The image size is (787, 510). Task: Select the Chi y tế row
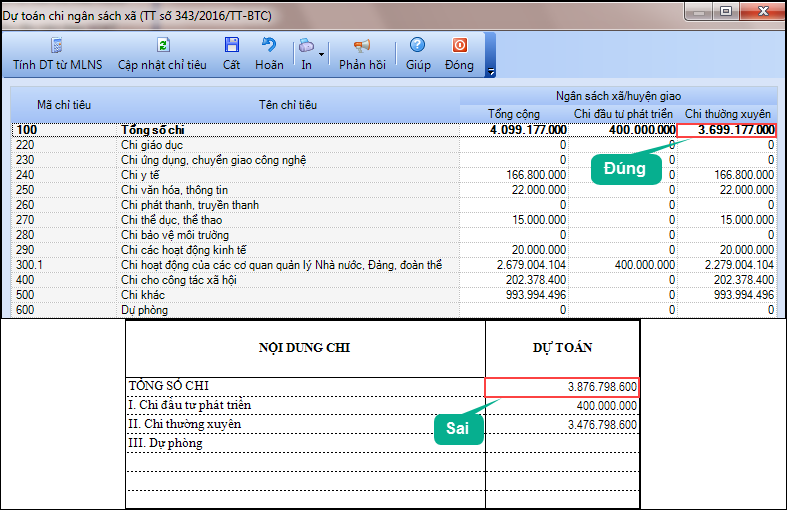pyautogui.click(x=394, y=175)
